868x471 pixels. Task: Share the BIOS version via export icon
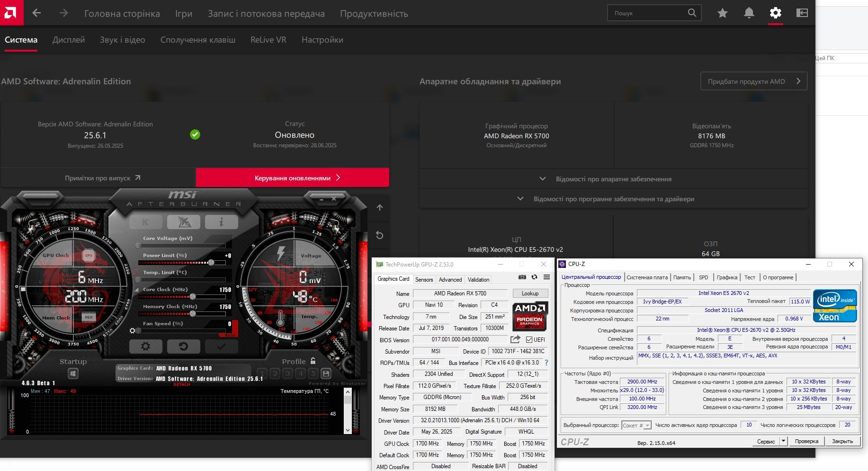tap(515, 339)
